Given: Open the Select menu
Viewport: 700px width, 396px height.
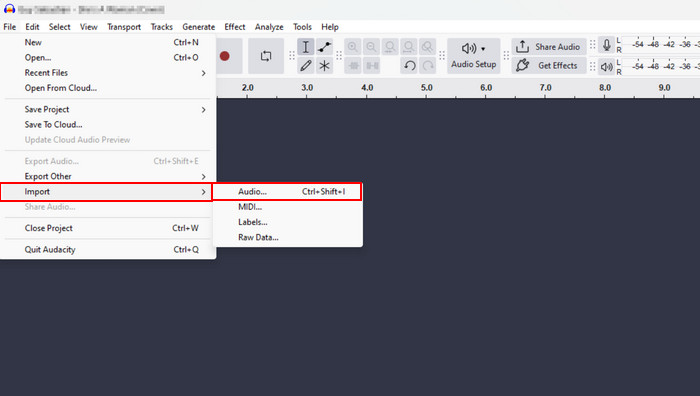Looking at the screenshot, I should (x=59, y=27).
